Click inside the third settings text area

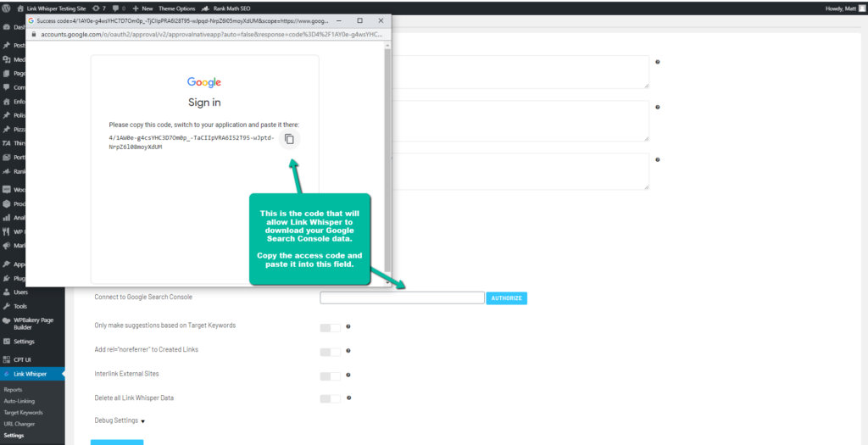[x=520, y=171]
